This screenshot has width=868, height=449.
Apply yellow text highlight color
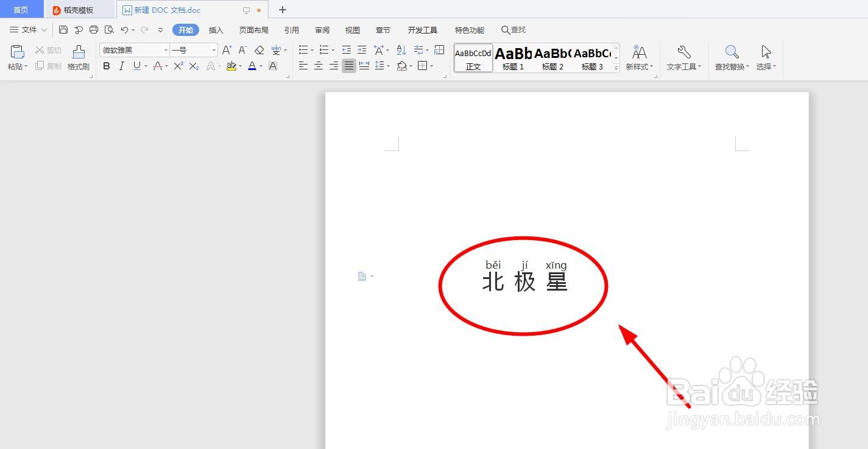231,66
